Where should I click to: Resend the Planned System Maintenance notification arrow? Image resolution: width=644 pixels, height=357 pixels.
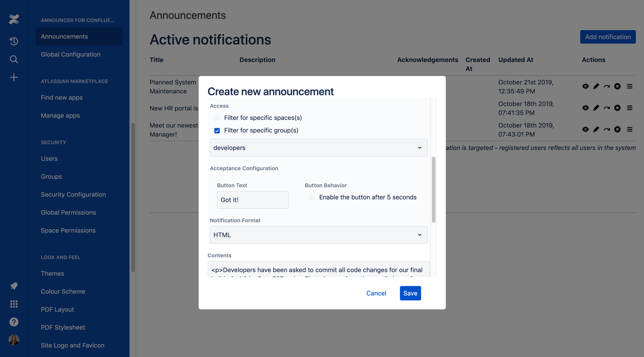[607, 86]
